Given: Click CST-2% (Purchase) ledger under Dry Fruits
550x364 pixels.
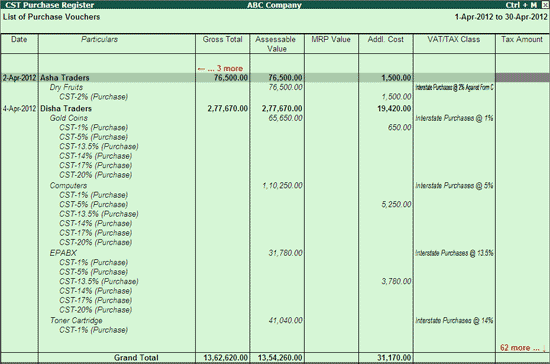Looking at the screenshot, I should 93,96.
